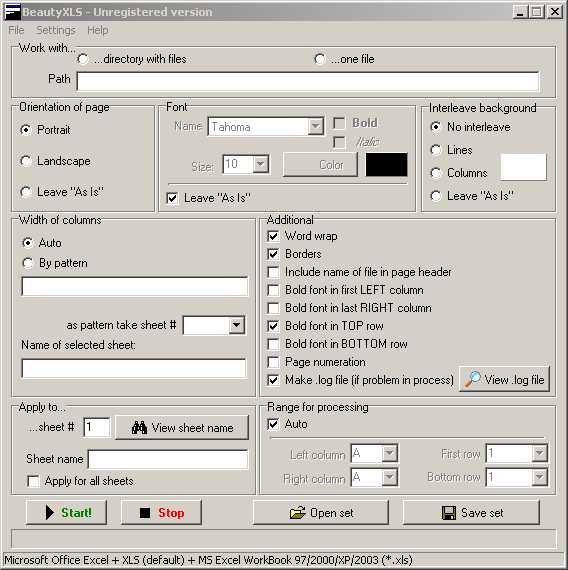Image resolution: width=568 pixels, height=570 pixels.
Task: Click the BeautyXLS app icon in the title bar
Action: point(12,11)
